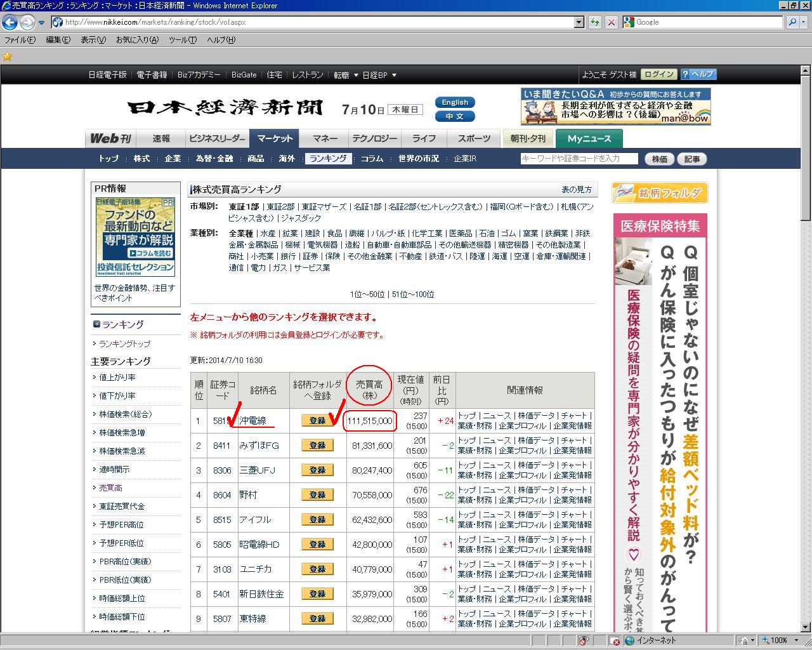Open the ヘルプ(H) menu

pyautogui.click(x=221, y=39)
